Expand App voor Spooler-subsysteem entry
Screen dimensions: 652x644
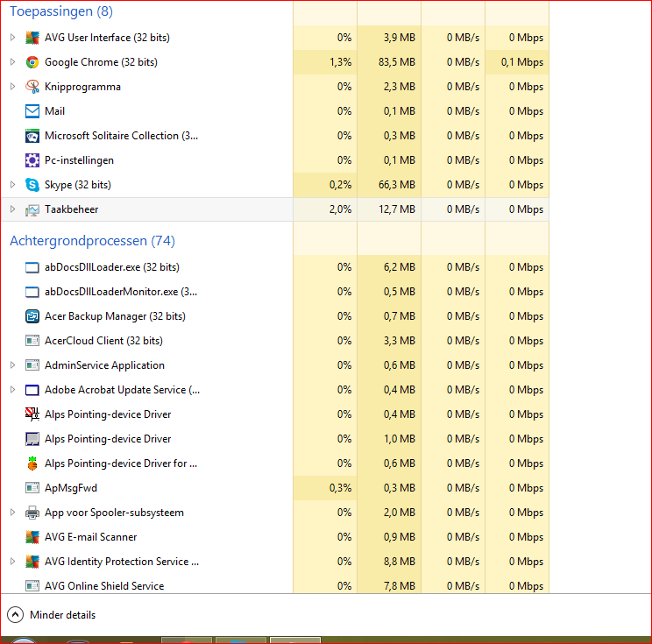coord(12,513)
